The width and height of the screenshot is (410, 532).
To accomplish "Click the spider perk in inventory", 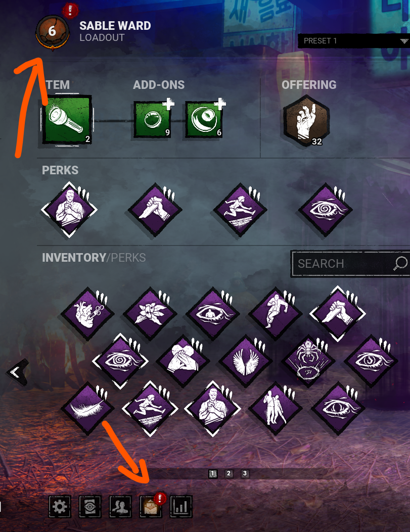I will click(x=308, y=361).
